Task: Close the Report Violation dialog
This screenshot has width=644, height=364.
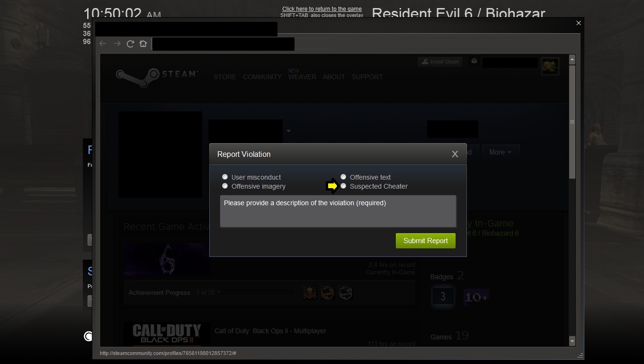Action: click(x=455, y=154)
